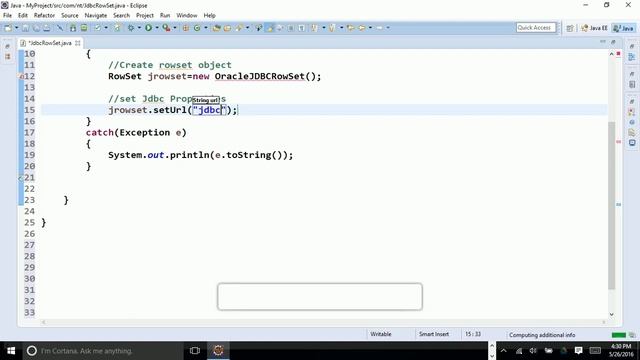Viewport: 640px width, 360px height.
Task: Toggle Show Whitespace Characters
Action: [302, 28]
